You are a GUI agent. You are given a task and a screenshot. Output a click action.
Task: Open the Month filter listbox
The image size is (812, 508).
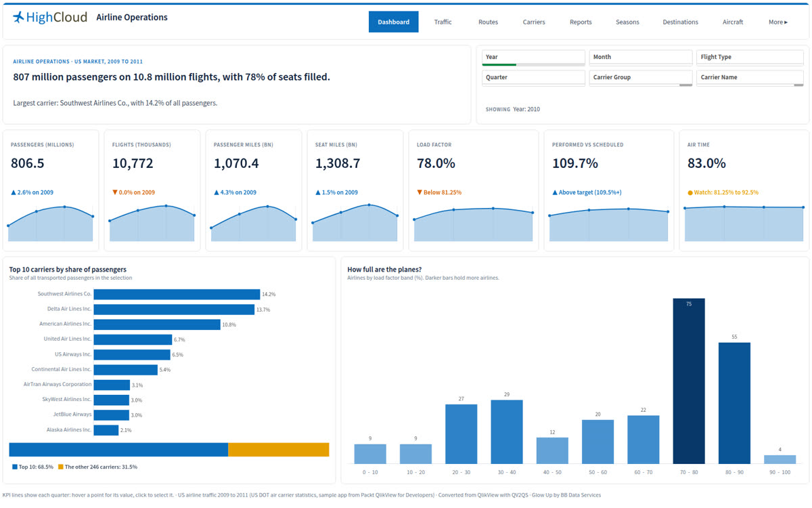point(641,58)
